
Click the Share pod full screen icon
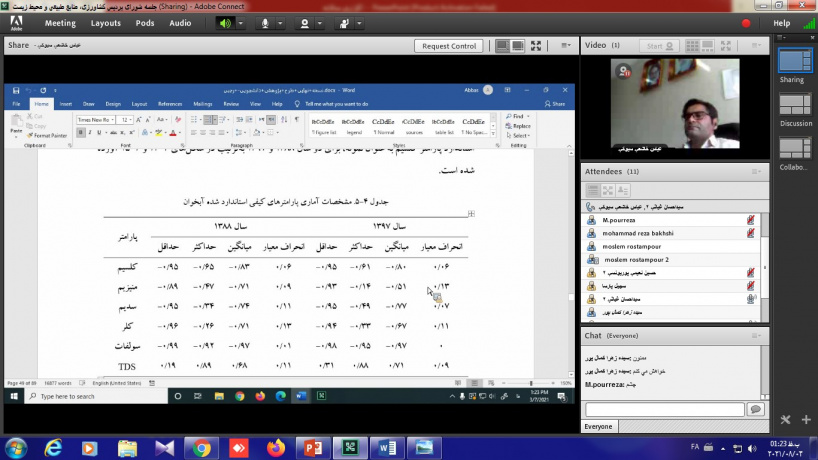537,46
